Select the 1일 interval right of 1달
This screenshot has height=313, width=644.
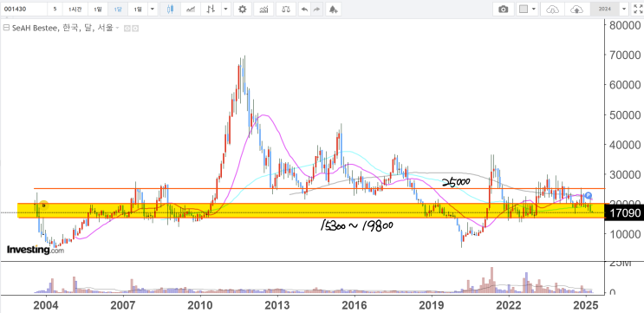click(138, 9)
